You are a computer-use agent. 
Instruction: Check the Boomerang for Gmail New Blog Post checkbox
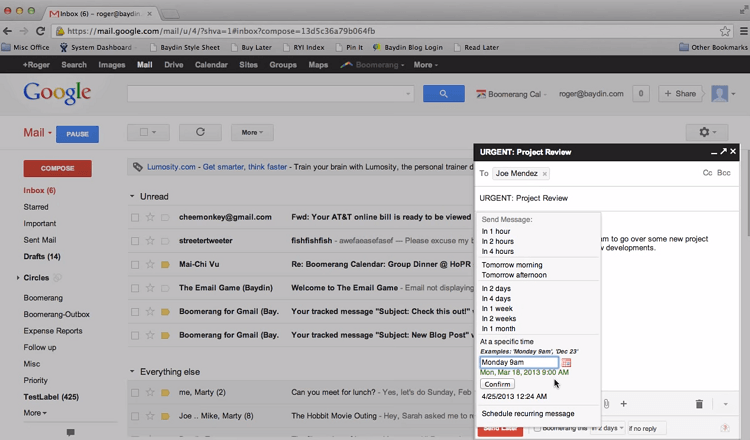coord(135,336)
